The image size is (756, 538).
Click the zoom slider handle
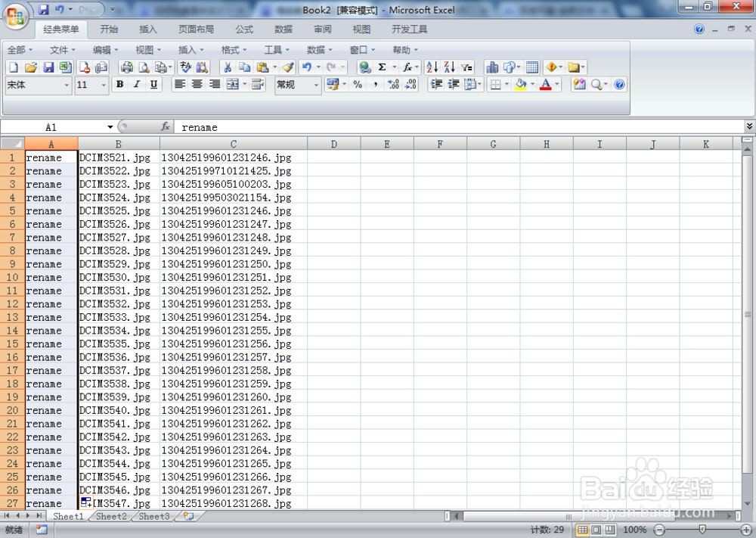point(702,530)
